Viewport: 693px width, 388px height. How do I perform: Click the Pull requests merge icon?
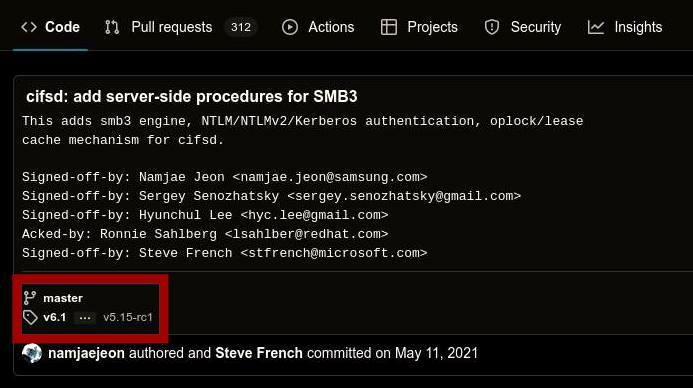click(x=112, y=27)
